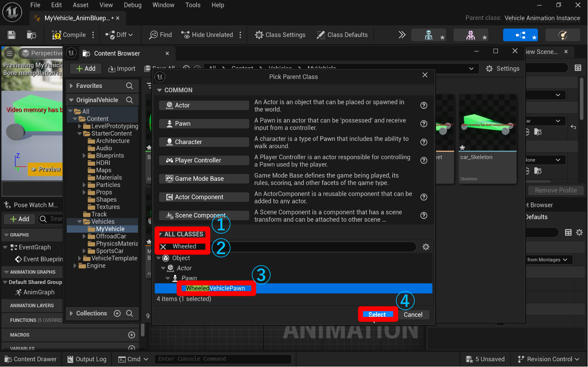Open EventGraph in My Blueprint panel
Viewport: 588px width, 367px height.
(x=34, y=247)
